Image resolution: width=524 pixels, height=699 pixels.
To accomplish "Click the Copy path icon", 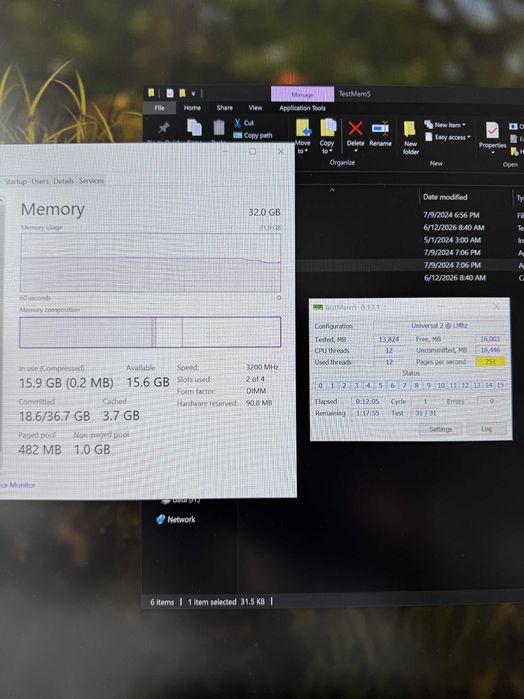I will click(237, 135).
